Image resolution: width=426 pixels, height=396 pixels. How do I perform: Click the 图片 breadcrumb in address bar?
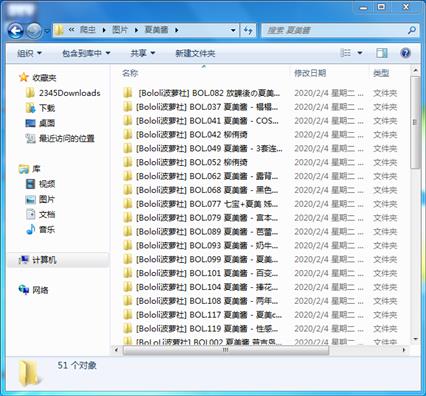point(120,30)
